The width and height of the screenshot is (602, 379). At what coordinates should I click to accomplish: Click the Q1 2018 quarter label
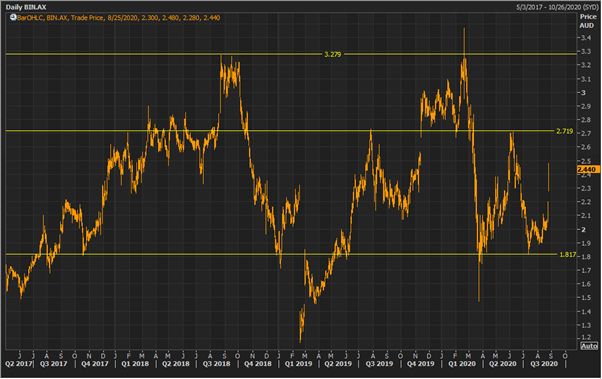pos(135,364)
